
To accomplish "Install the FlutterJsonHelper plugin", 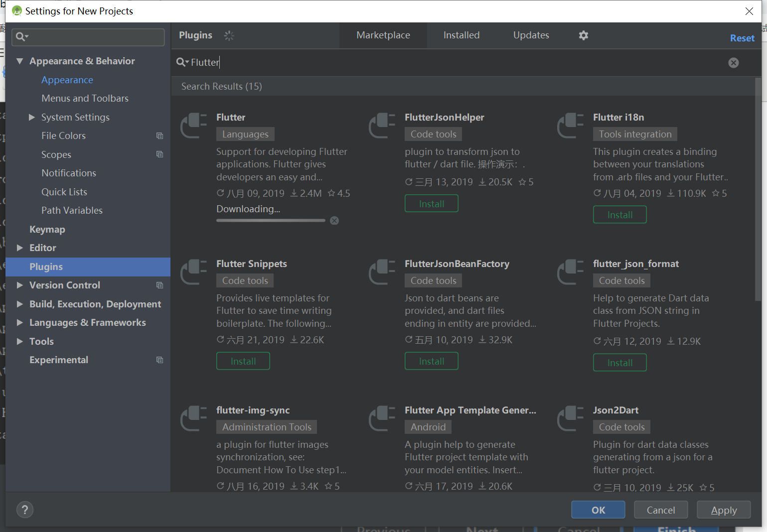I will coord(432,203).
